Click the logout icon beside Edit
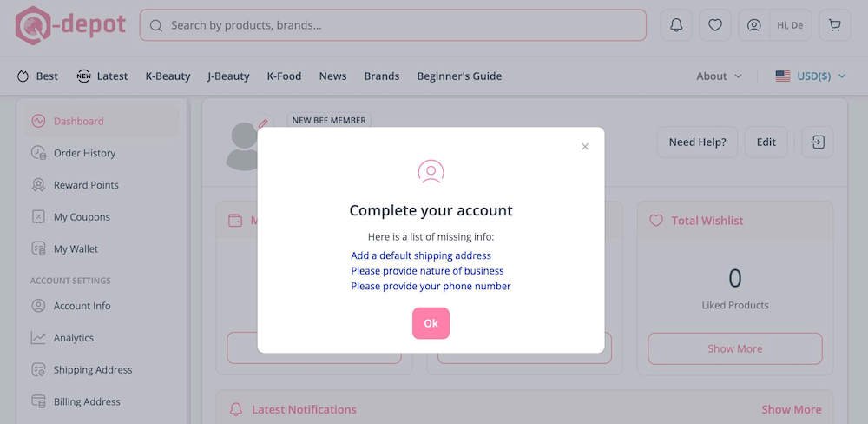The image size is (868, 424). coord(818,142)
